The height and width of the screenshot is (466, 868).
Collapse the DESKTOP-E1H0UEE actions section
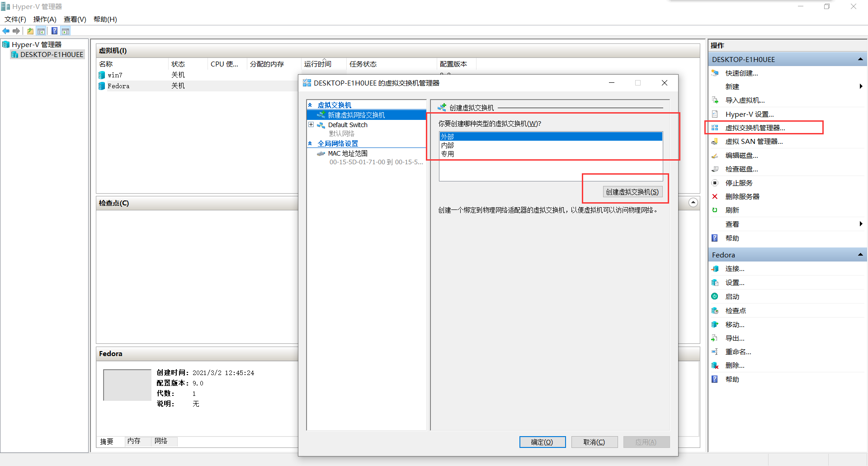(860, 59)
